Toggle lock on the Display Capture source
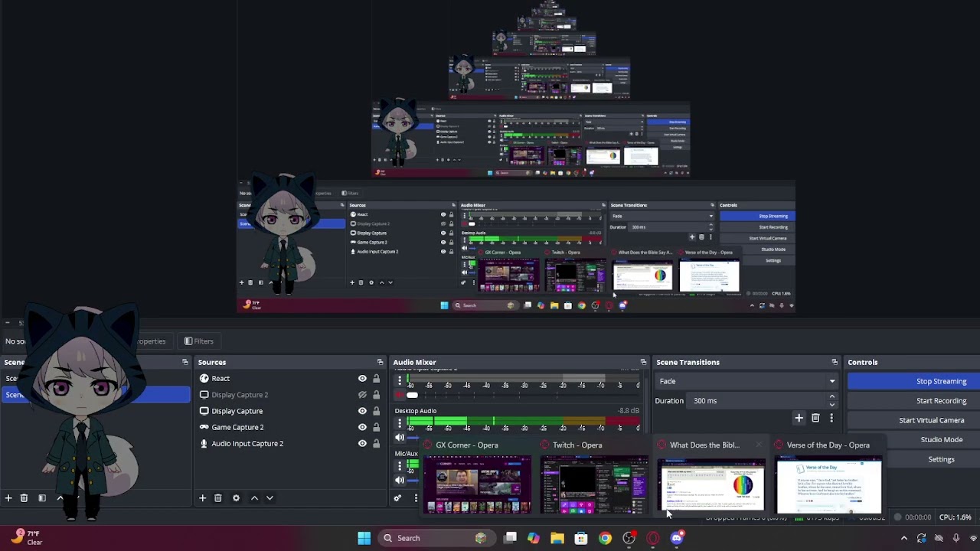The height and width of the screenshot is (551, 980). tap(376, 411)
